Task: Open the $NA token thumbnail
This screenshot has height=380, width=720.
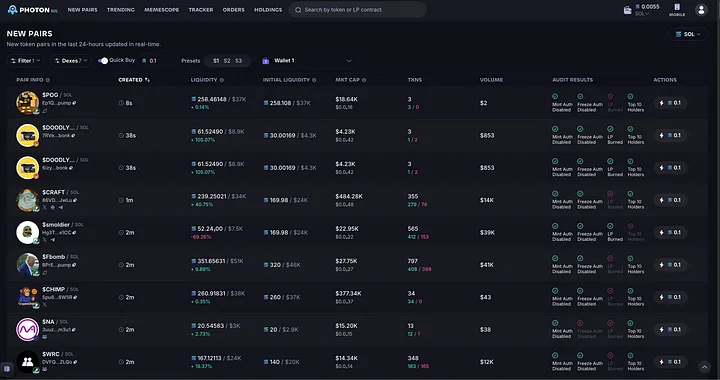Action: click(x=28, y=330)
